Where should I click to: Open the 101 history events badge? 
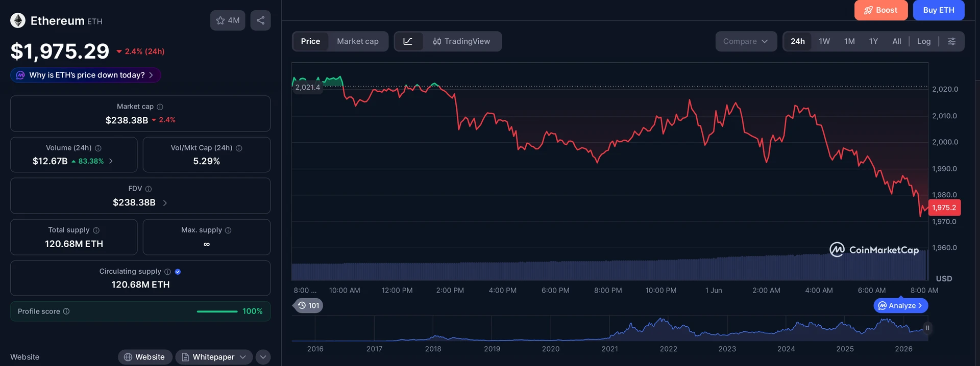click(308, 305)
